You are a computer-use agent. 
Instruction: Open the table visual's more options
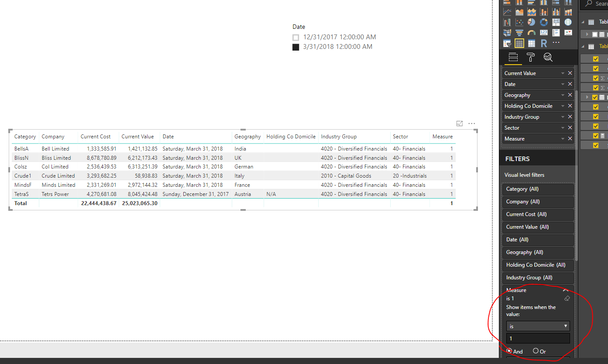point(472,124)
